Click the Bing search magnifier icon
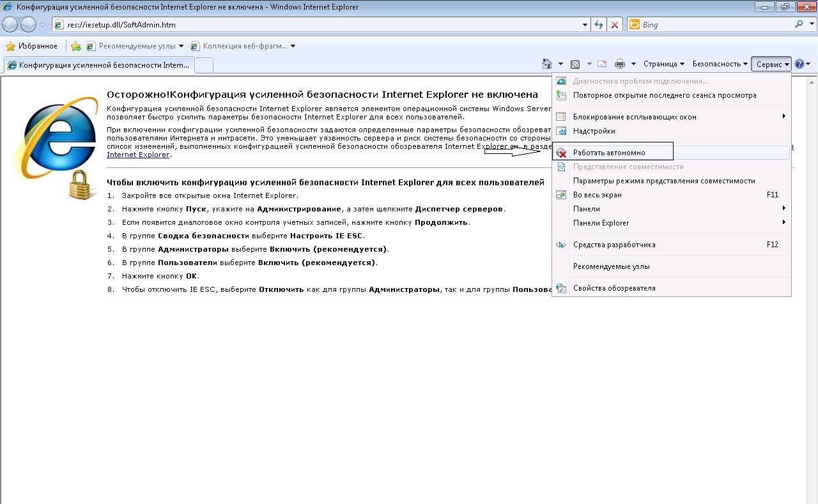Screen dimensions: 818x504 coord(799,24)
